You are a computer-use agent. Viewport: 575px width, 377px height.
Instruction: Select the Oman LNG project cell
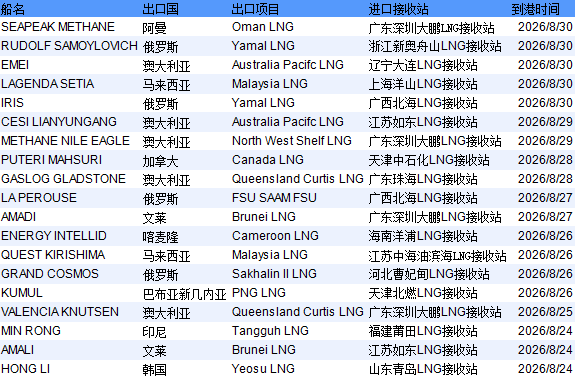[x=263, y=27]
